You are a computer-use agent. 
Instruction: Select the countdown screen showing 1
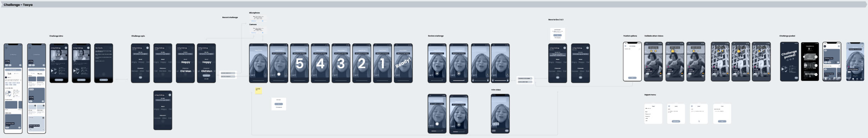(382, 63)
